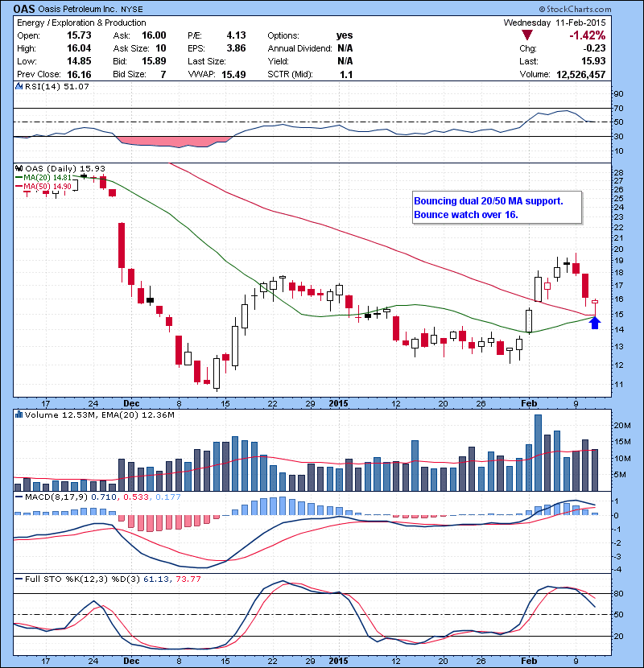Click the Yield N/A value

pyautogui.click(x=345, y=61)
